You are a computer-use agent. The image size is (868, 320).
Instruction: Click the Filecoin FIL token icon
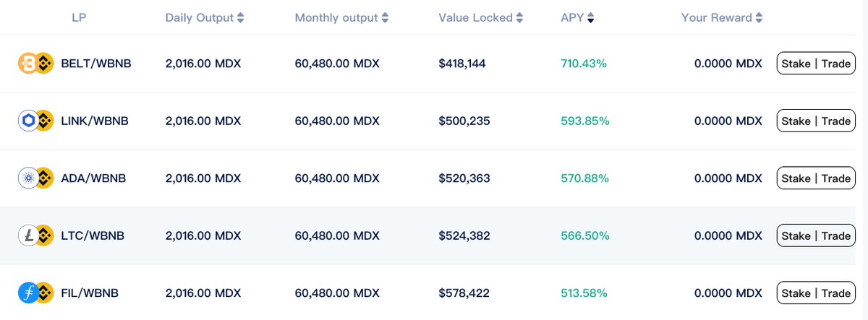pyautogui.click(x=27, y=293)
